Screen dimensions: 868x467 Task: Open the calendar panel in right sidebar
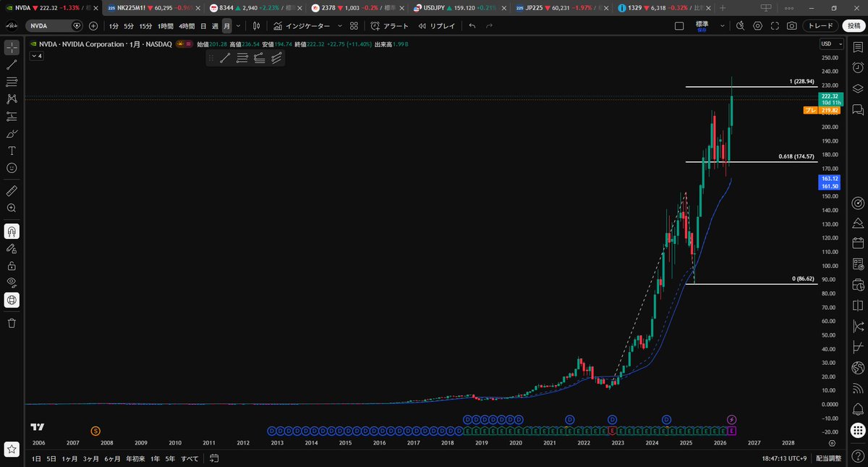[x=858, y=243]
